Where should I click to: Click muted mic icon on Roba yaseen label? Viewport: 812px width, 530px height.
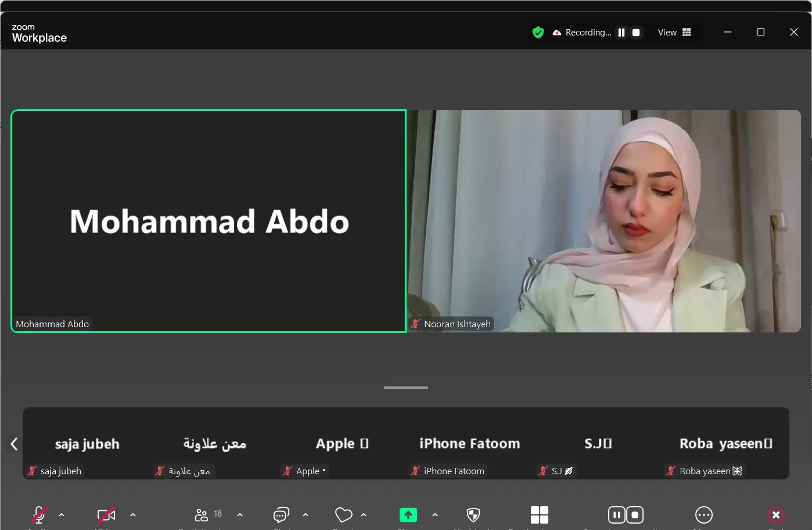click(671, 471)
